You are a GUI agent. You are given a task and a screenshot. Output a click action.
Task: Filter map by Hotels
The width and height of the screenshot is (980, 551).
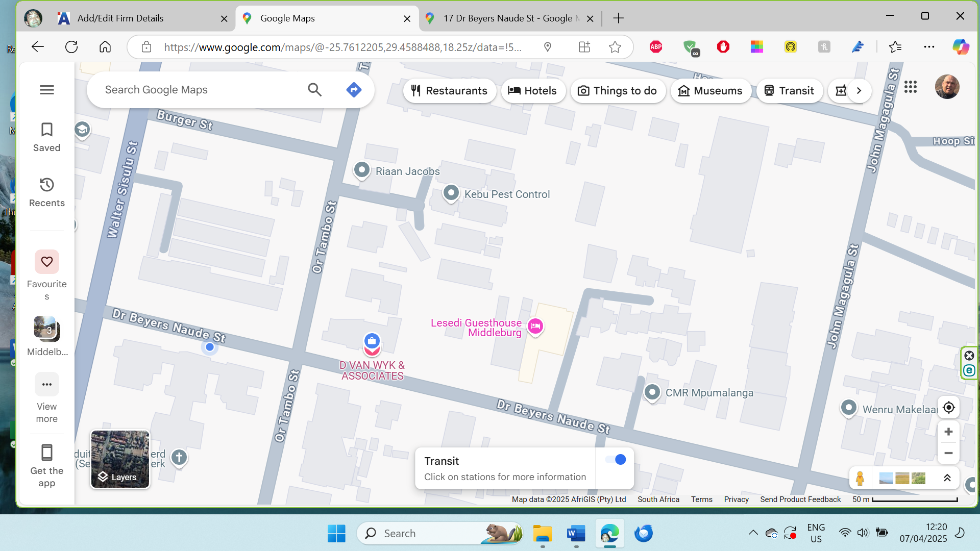click(x=532, y=91)
